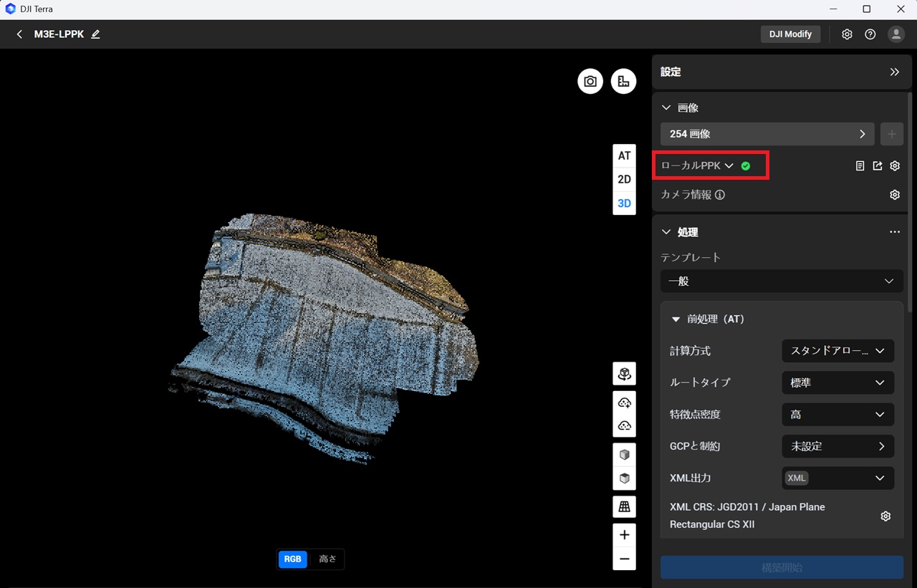Open PPK report document icon

pos(860,166)
